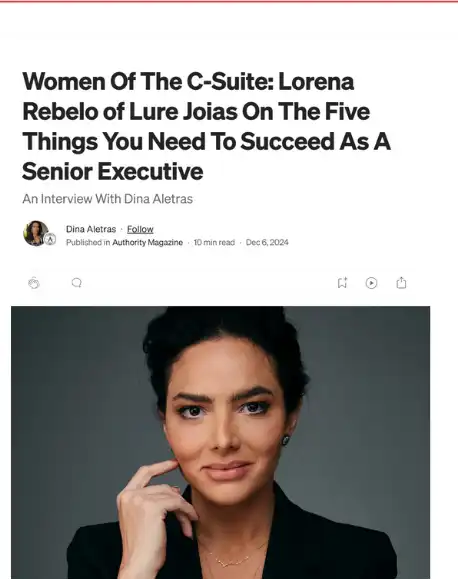The width and height of the screenshot is (458, 580).
Task: Click the article headline about Lorena Rebelo
Action: (x=206, y=126)
